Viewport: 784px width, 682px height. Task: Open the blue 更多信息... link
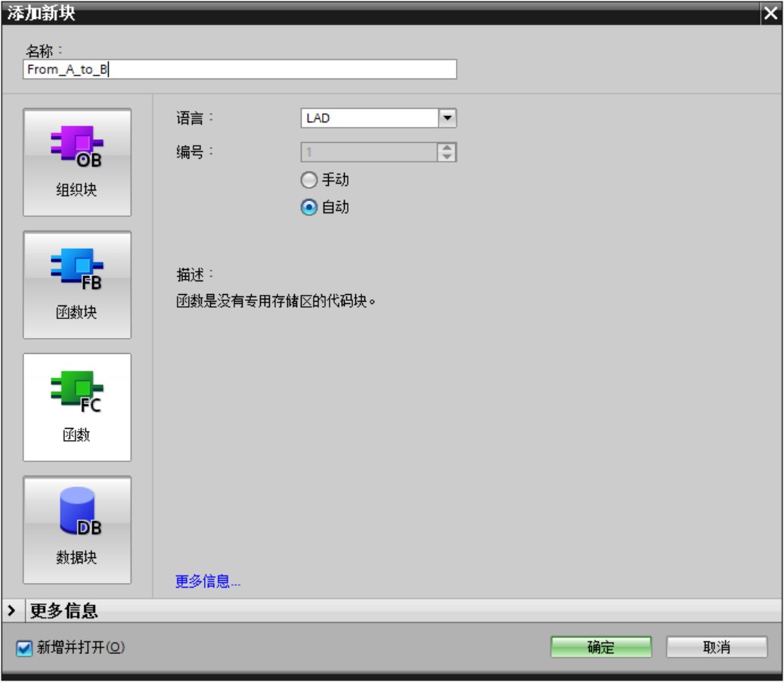[x=208, y=581]
